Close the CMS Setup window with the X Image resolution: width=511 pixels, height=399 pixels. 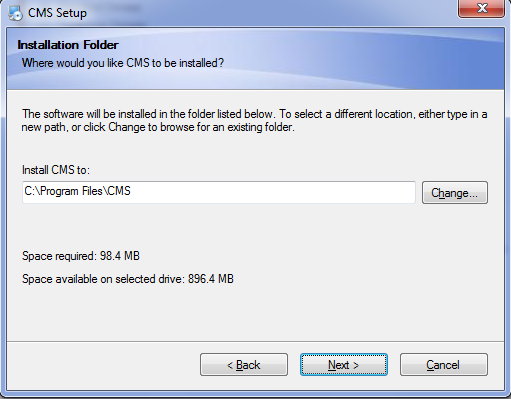(481, 8)
